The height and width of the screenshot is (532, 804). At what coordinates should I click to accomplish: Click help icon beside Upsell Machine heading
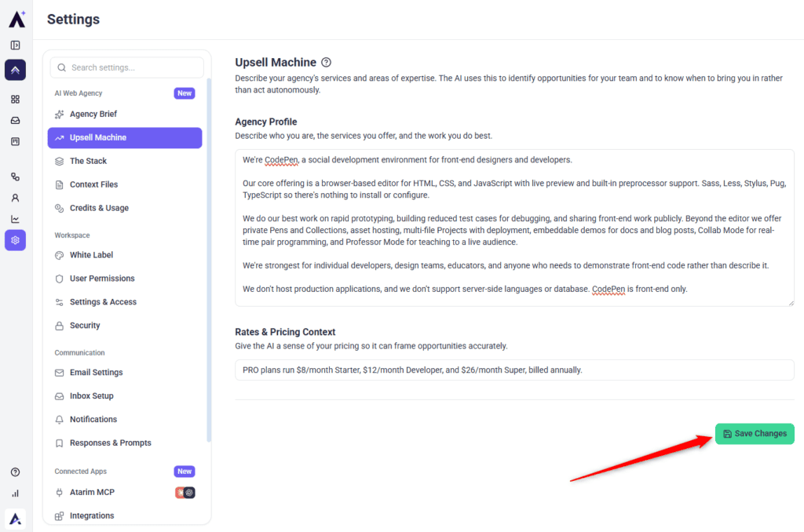(326, 63)
